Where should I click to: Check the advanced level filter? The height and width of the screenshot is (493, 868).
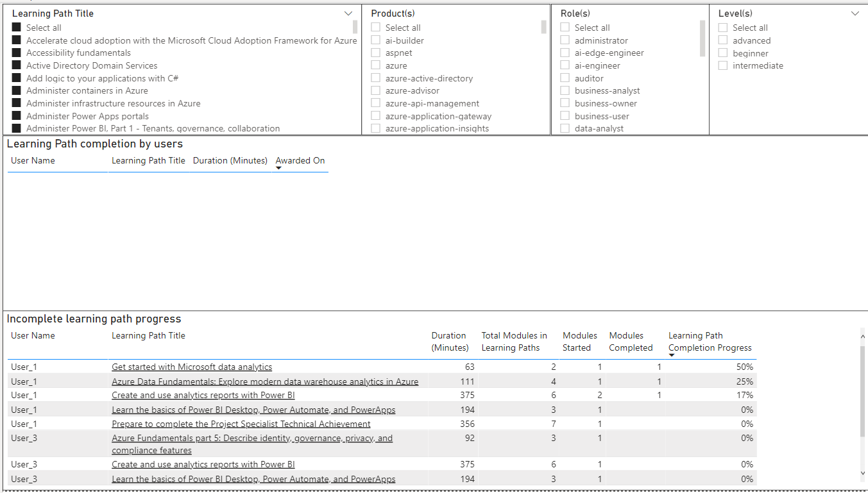(x=724, y=40)
